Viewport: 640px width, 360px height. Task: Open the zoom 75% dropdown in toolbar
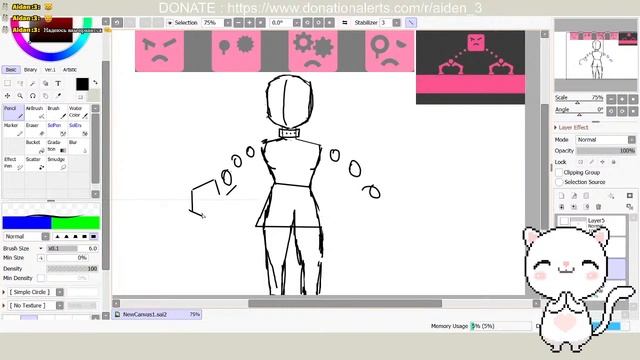pos(227,22)
